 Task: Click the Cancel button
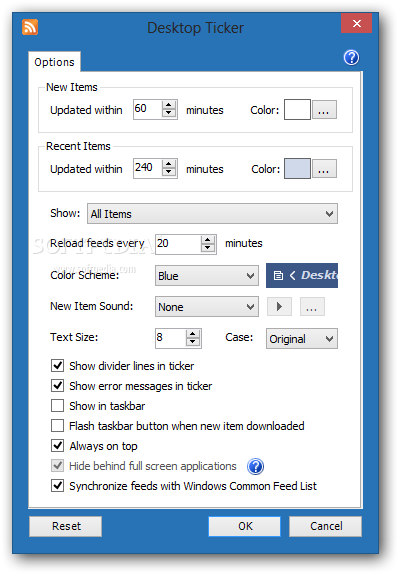tap(326, 526)
